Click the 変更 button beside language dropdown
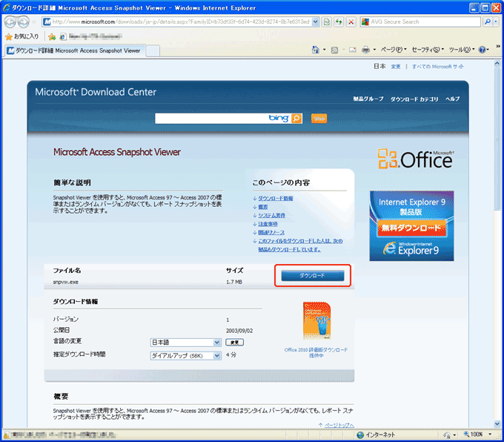Screen dimensions: 504x442 coord(234,343)
